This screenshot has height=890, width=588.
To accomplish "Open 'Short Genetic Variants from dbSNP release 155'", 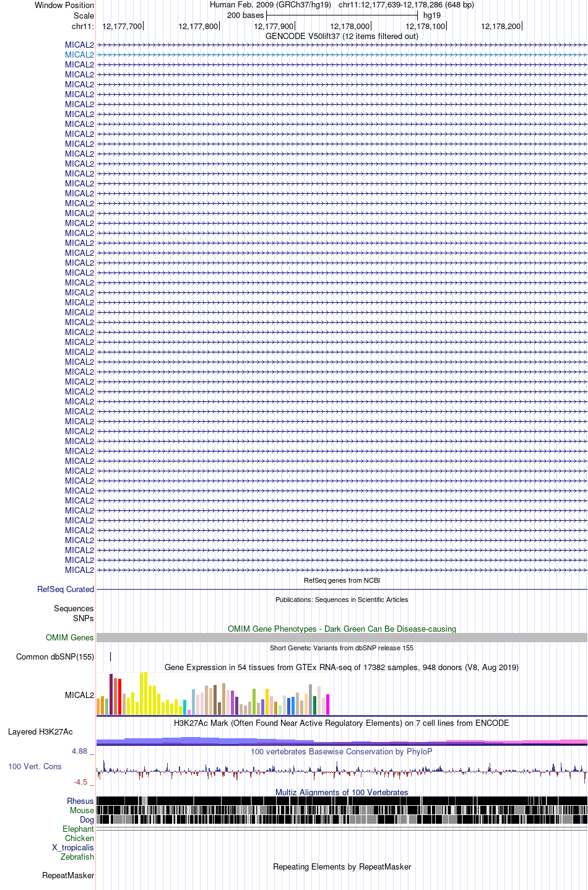I will coord(342,648).
